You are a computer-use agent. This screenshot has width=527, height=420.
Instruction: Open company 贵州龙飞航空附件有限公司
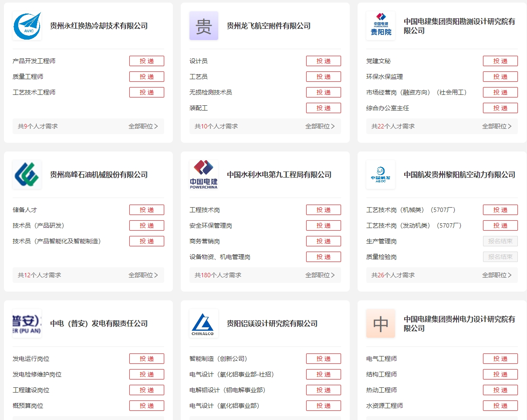tap(269, 26)
